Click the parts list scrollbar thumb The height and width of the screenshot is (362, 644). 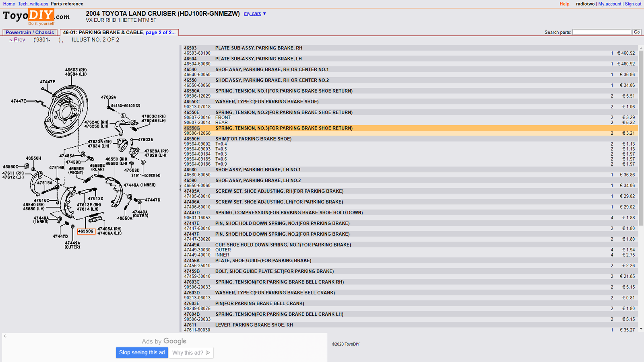pyautogui.click(x=641, y=138)
